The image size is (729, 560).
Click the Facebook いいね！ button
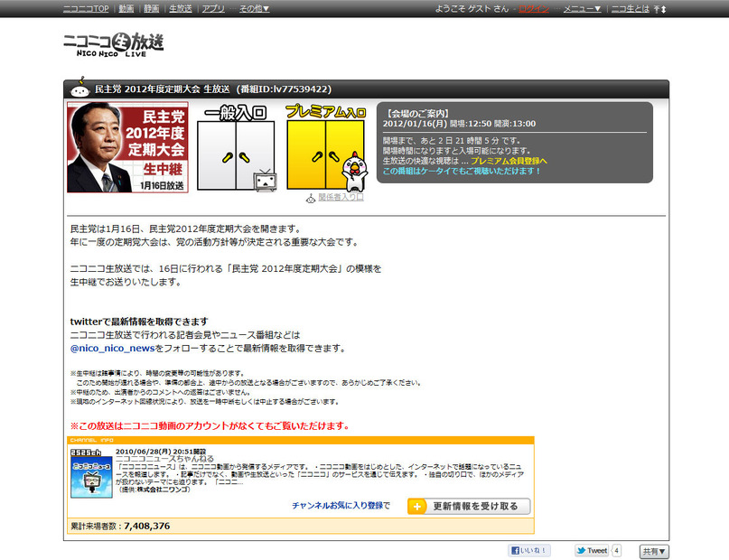pyautogui.click(x=529, y=551)
